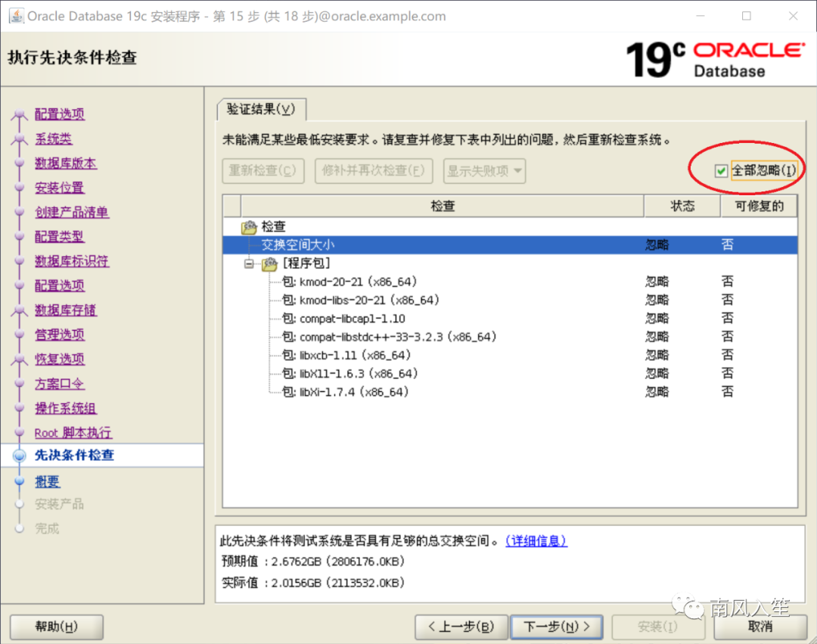
Task: Click the 修补并再次检查 button
Action: coord(374,171)
